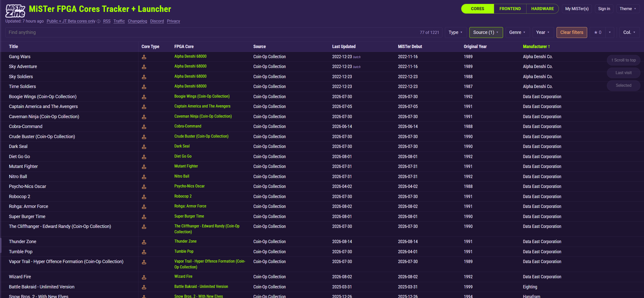
Task: Click the arcade icon in Robocop 2 row
Action: tap(144, 197)
